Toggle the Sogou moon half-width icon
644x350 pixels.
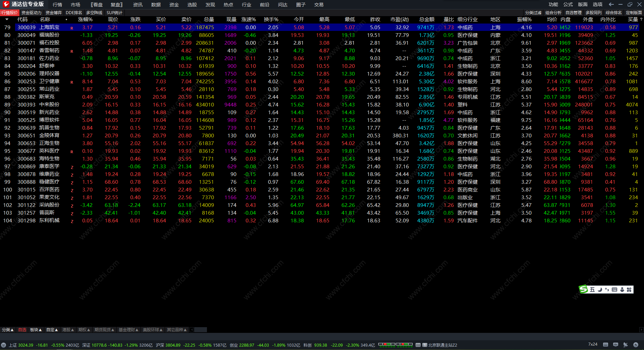coord(600,290)
